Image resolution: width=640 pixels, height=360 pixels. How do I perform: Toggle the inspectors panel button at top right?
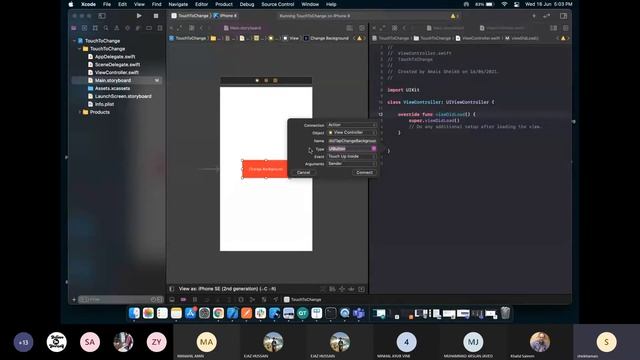pyautogui.click(x=563, y=16)
